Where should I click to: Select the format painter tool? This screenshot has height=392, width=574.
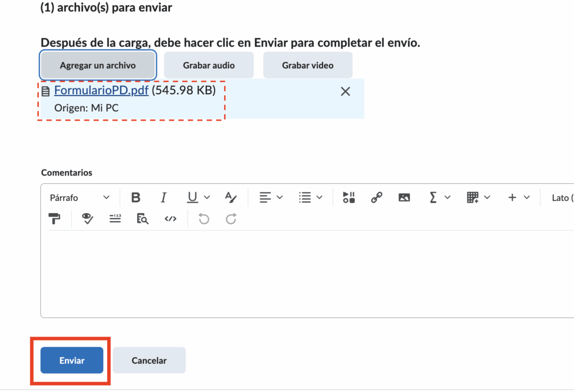pyautogui.click(x=54, y=219)
